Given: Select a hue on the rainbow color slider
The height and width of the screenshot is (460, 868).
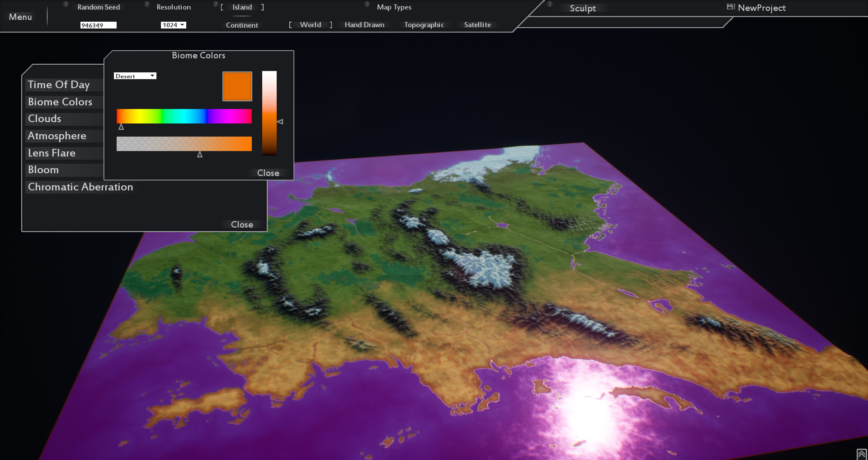Looking at the screenshot, I should coord(184,116).
